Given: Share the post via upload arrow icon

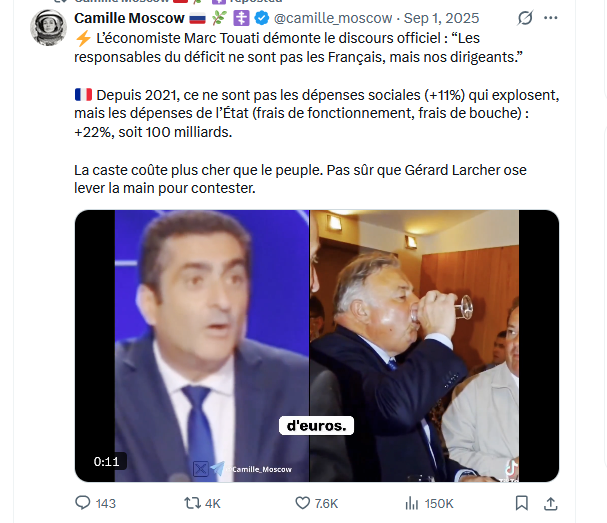Looking at the screenshot, I should pyautogui.click(x=550, y=503).
